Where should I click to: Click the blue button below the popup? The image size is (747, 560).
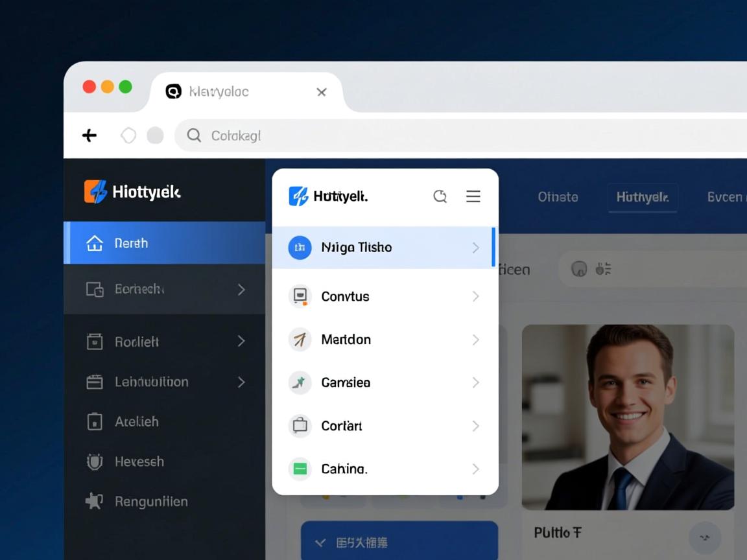[x=399, y=541]
